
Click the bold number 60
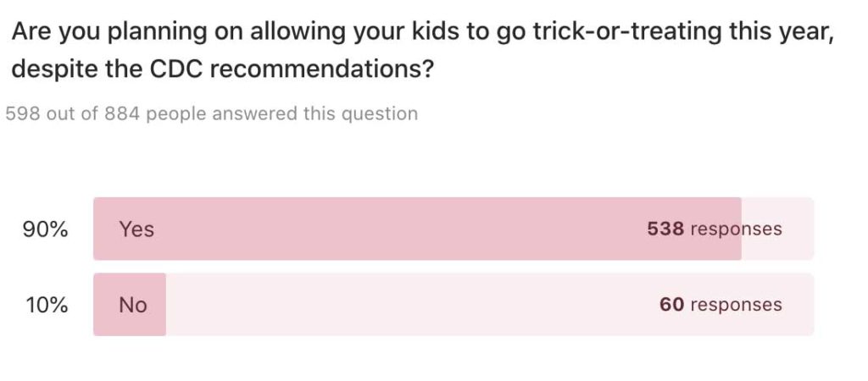click(x=671, y=305)
